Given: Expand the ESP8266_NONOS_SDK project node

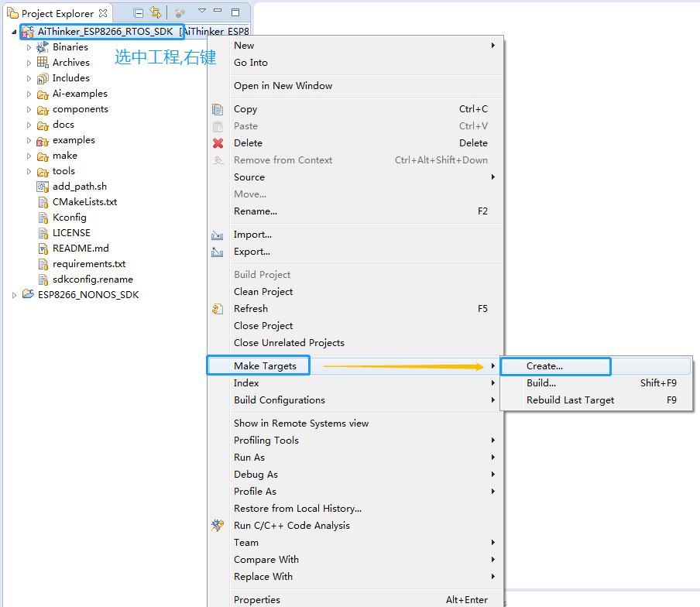Looking at the screenshot, I should 14,295.
